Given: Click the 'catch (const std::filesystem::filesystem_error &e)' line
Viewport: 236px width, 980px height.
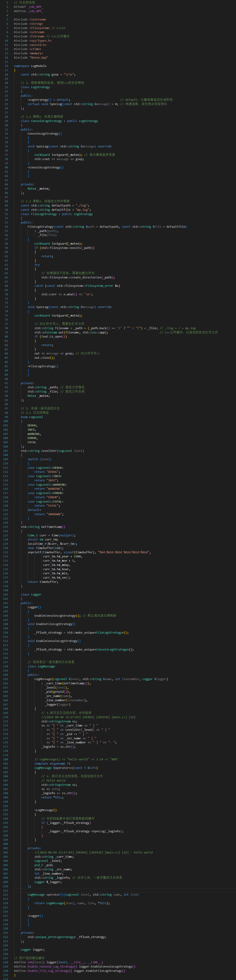Looking at the screenshot, I should click(x=77, y=286).
